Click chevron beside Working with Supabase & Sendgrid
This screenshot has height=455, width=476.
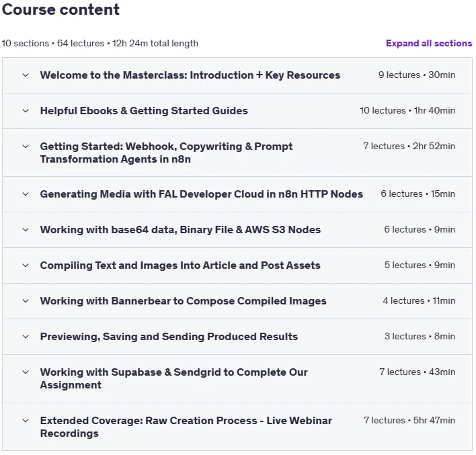26,372
